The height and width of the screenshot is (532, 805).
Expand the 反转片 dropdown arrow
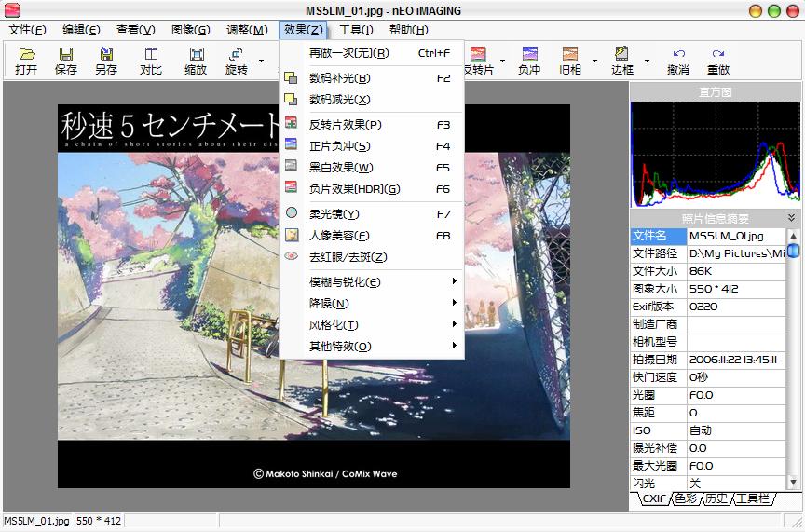point(502,61)
